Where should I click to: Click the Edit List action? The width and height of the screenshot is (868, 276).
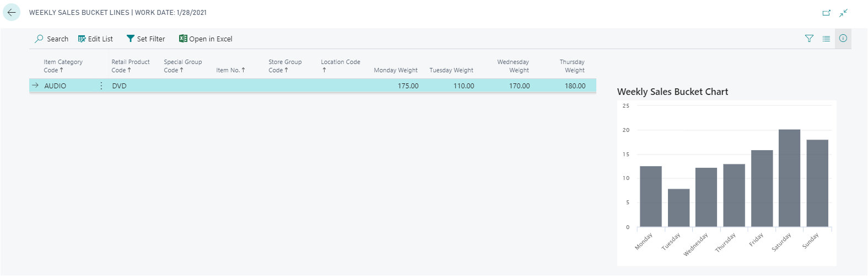(95, 39)
